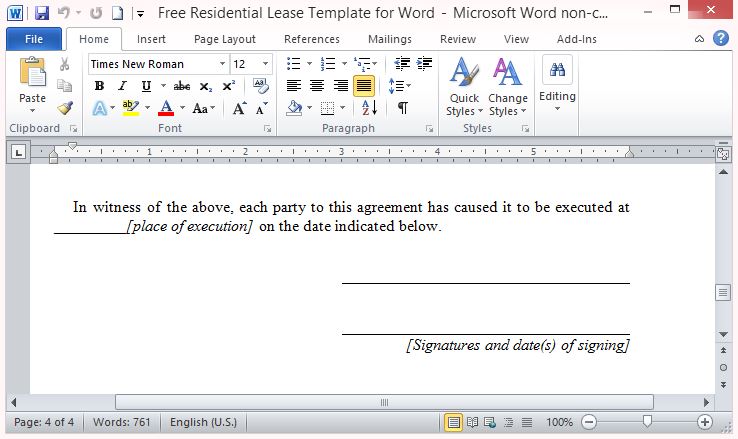Click the Clear Formatting eraser icon
The height and width of the screenshot is (439, 738).
tap(260, 86)
